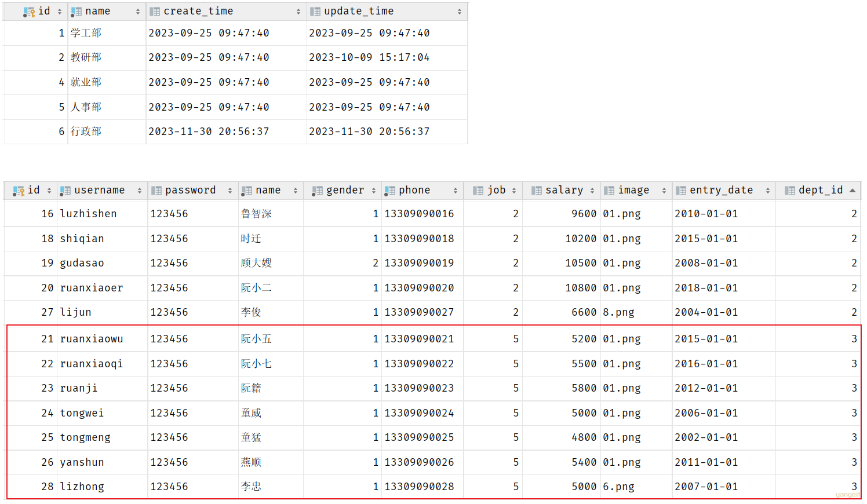Select the yanshun username cell

(x=101, y=462)
